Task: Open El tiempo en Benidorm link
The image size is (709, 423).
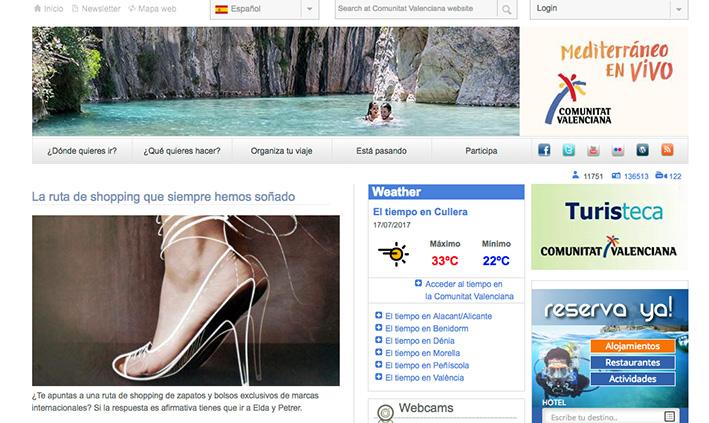Action: pyautogui.click(x=426, y=328)
